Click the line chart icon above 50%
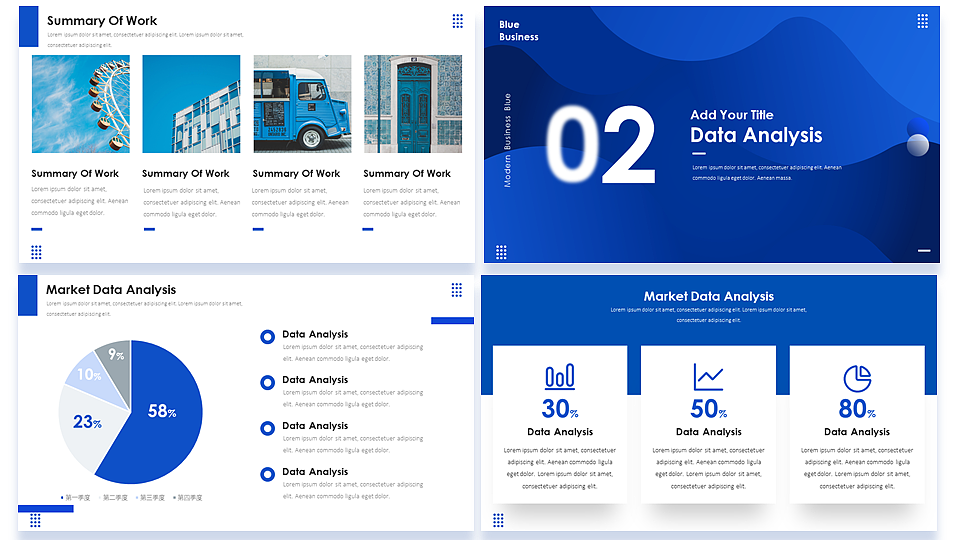Screen dimensions: 960x540 pos(708,377)
